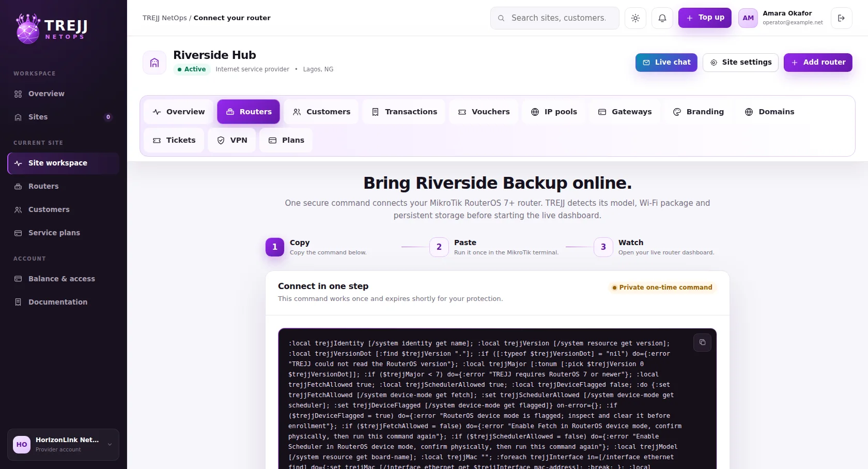Viewport: 868px width, 469px height.
Task: Open Sites in the sidebar
Action: pyautogui.click(x=63, y=117)
